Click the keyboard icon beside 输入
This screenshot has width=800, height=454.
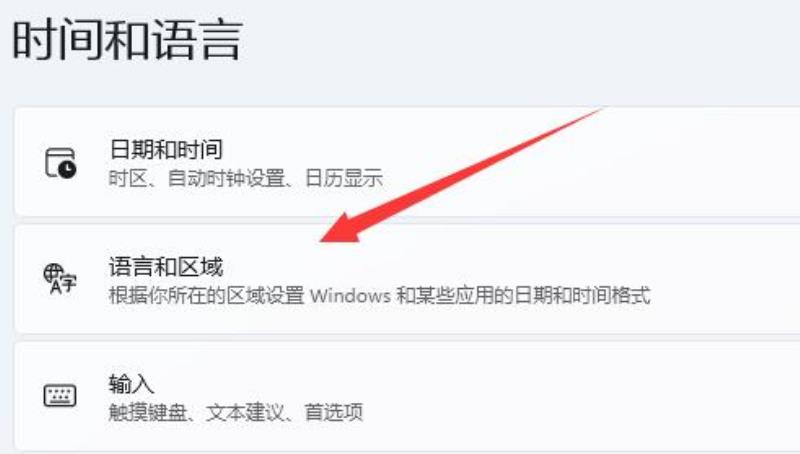[x=60, y=396]
